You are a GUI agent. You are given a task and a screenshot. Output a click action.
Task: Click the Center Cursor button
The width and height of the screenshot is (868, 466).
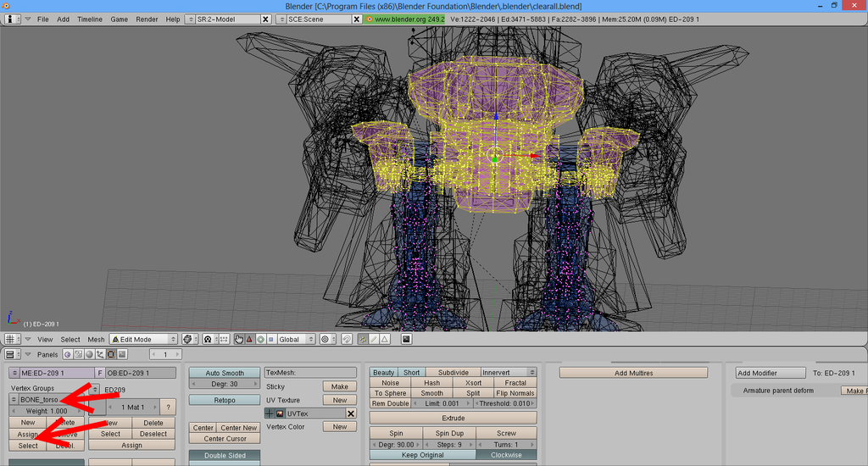[225, 439]
